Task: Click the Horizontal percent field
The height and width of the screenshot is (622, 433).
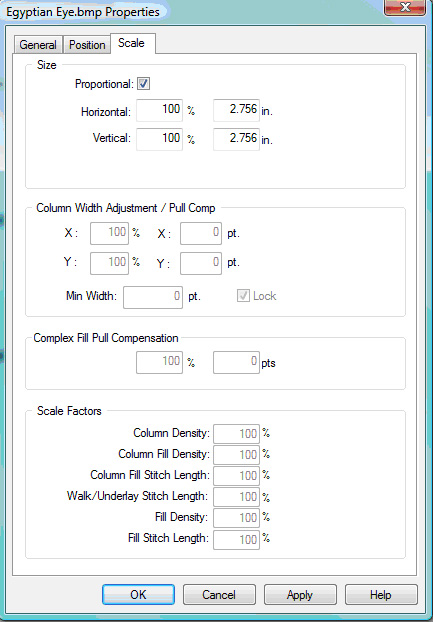Action: click(x=159, y=110)
